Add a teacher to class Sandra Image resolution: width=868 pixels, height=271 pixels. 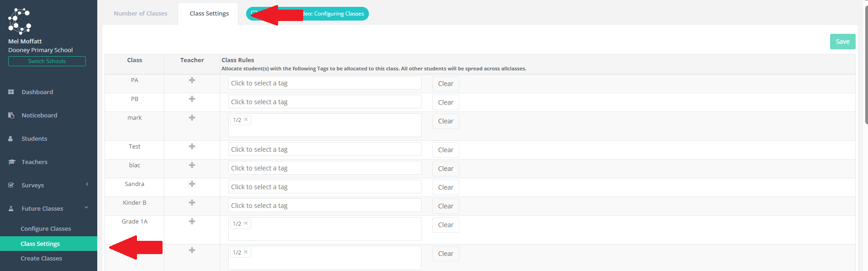pyautogui.click(x=192, y=184)
